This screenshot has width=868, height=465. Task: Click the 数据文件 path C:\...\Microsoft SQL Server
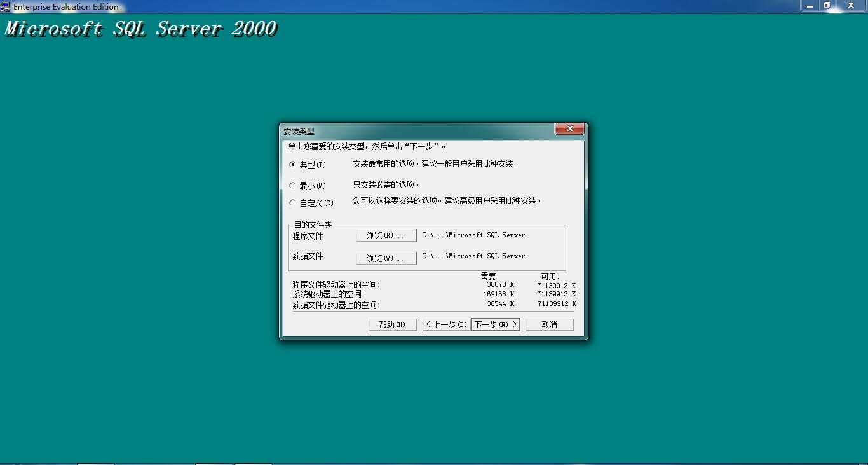pos(473,256)
